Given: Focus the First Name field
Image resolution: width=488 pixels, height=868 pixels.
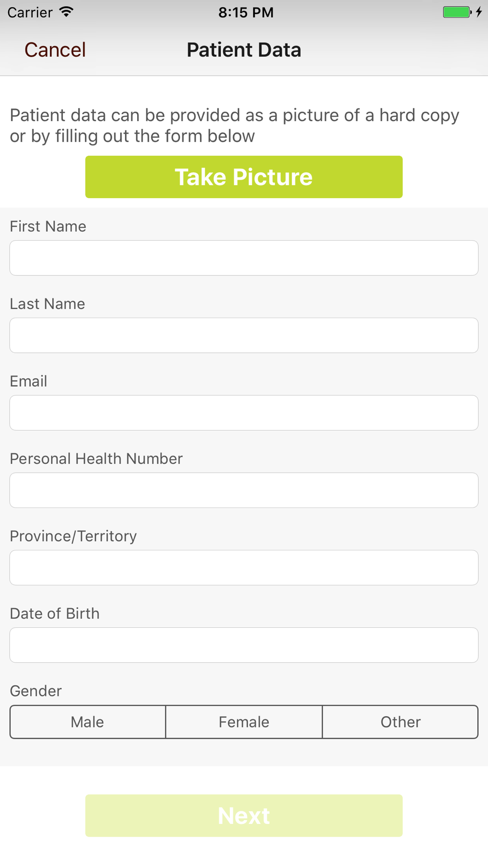Looking at the screenshot, I should pyautogui.click(x=244, y=258).
